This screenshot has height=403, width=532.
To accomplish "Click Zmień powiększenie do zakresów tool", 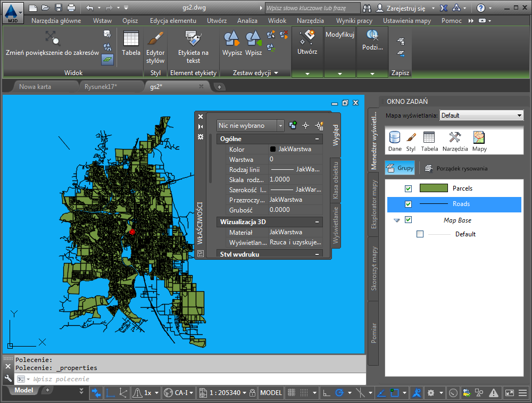I will click(52, 45).
